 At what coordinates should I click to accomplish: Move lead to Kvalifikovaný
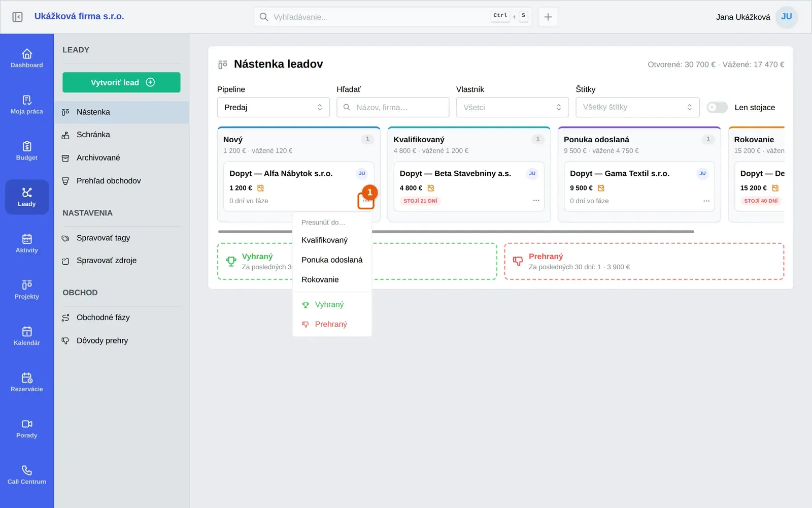[332, 240]
